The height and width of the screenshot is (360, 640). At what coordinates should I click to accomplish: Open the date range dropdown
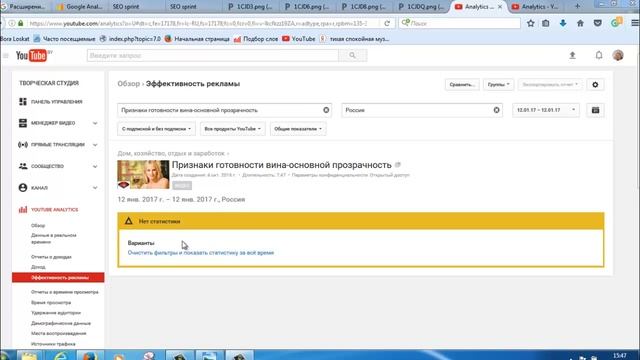(x=546, y=110)
